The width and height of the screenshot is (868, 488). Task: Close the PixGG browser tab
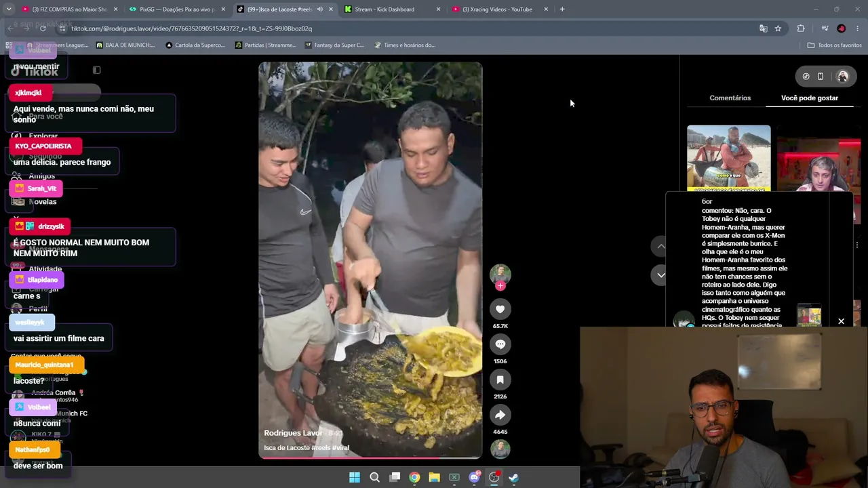tap(223, 9)
